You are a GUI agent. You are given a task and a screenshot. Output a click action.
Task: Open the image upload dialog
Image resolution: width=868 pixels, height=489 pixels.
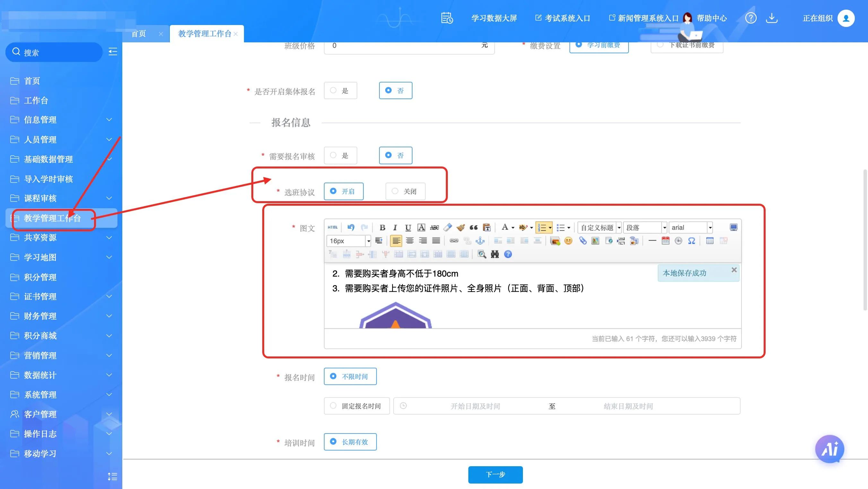click(555, 240)
